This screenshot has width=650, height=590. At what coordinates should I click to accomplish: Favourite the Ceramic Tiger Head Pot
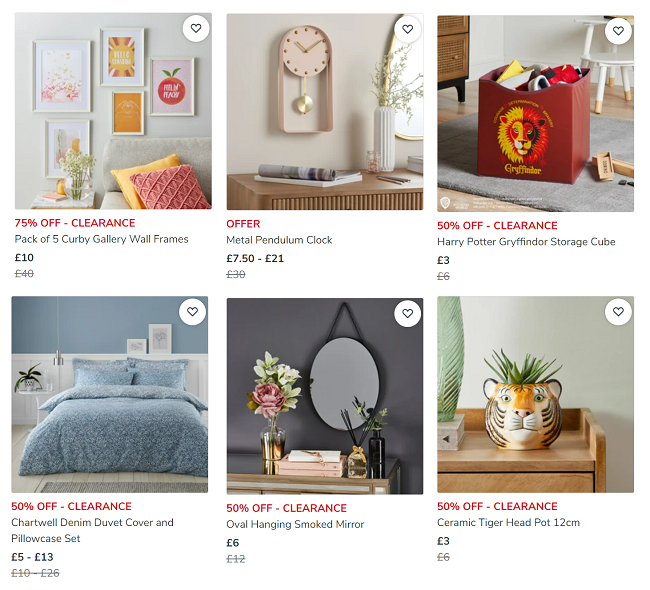pos(618,311)
